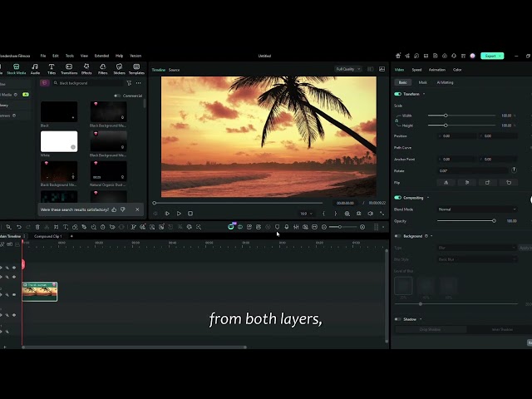Zoom in the timeline with plus icon
Viewport: 532px width, 399px height.
coord(362,227)
